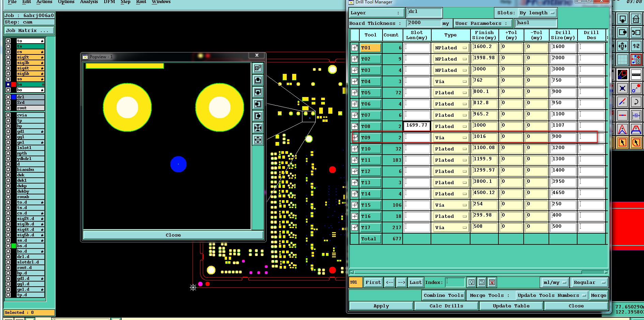Click the black arrow in red polygon select icon
Image resolution: width=644 pixels, height=320 pixels.
tap(636, 143)
